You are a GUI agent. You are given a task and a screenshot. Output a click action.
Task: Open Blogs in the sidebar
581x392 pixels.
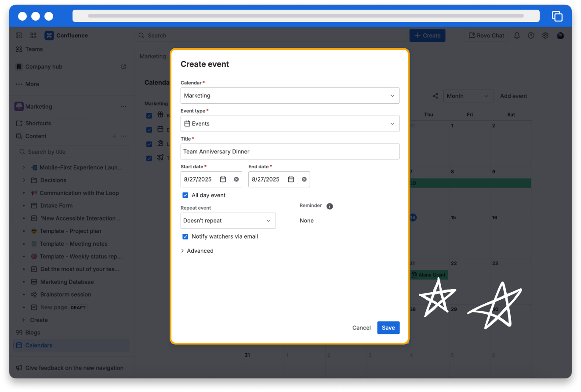(x=33, y=333)
